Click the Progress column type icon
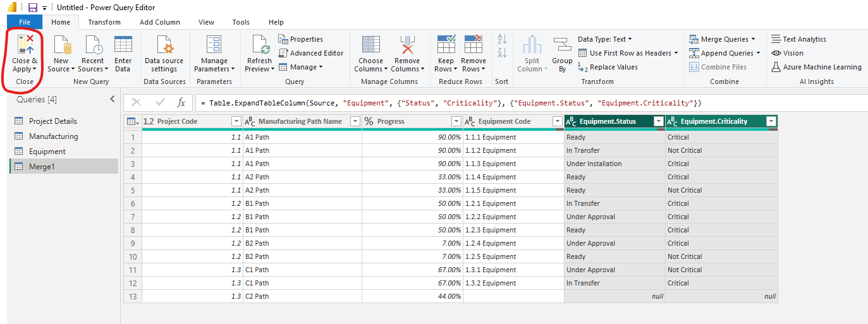Image resolution: width=868 pixels, height=324 pixels. [x=369, y=121]
